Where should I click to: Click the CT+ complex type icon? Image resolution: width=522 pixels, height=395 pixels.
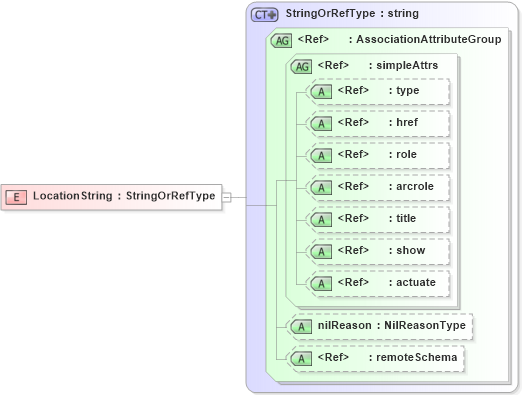pyautogui.click(x=264, y=15)
